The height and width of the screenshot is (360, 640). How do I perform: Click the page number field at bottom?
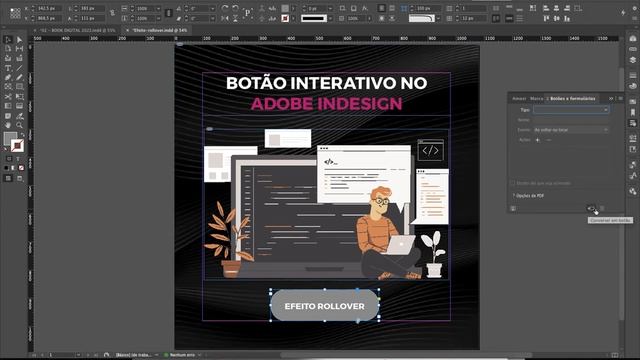click(x=62, y=355)
